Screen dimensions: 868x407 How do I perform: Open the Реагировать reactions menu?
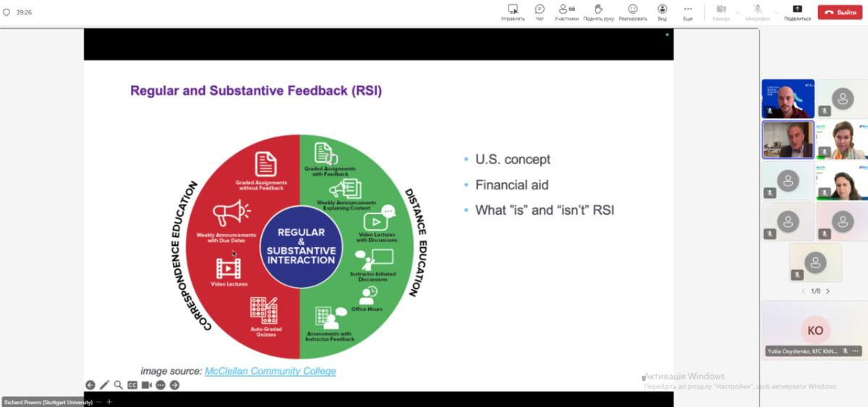[x=633, y=12]
